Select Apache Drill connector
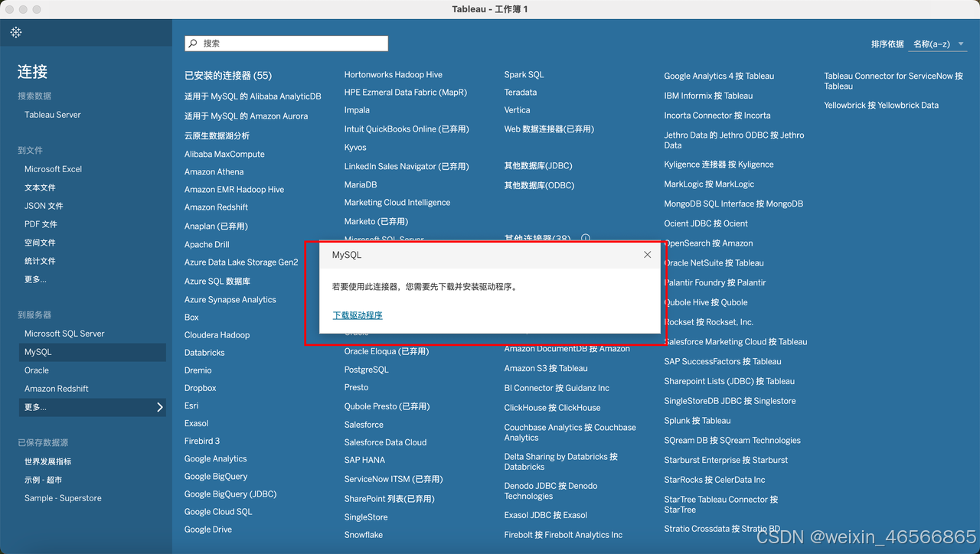This screenshot has width=980, height=554. pos(207,245)
